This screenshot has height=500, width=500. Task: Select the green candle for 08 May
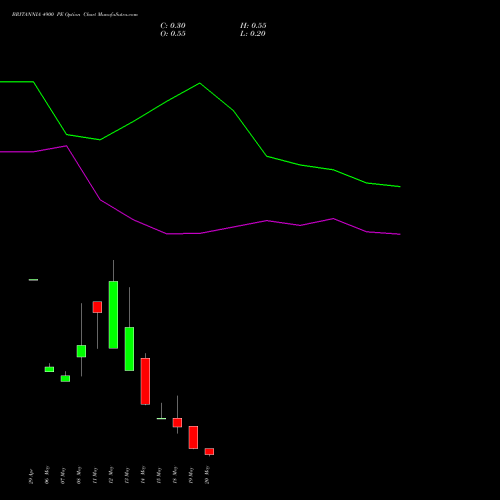(81, 351)
